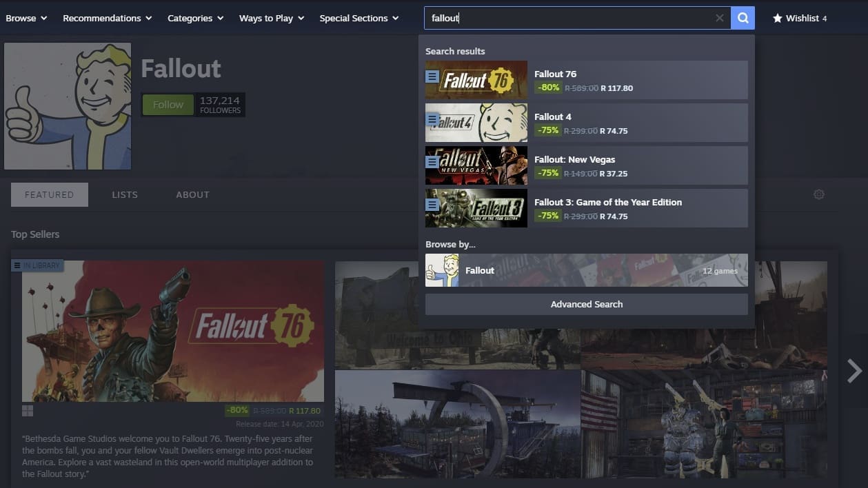Click the library list icon on Fallout 3 result
The width and height of the screenshot is (868, 488).
tap(432, 205)
